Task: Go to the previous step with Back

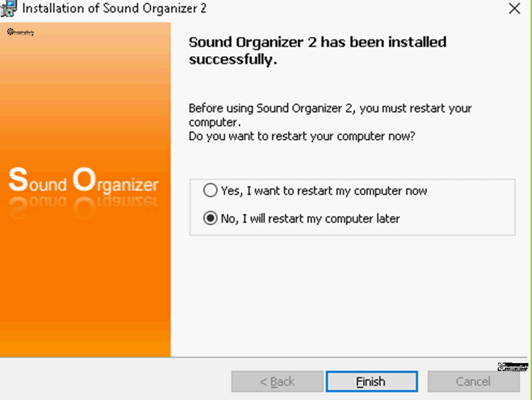Action: 277,382
